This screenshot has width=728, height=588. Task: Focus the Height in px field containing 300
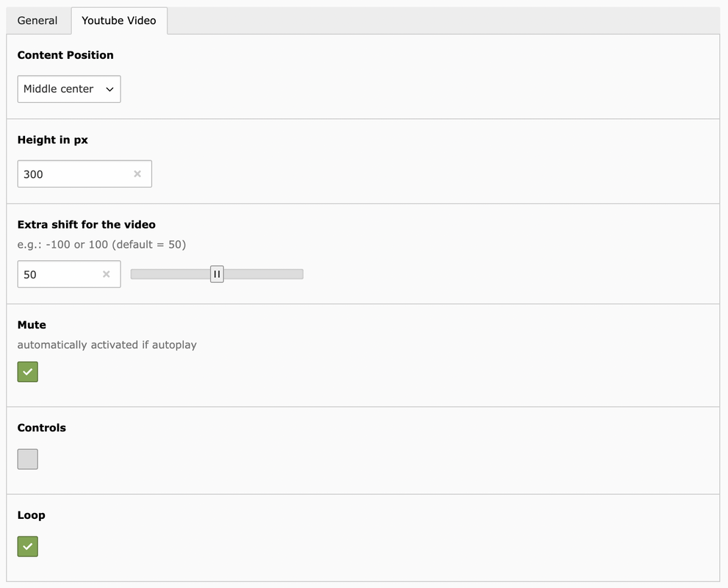pyautogui.click(x=84, y=174)
